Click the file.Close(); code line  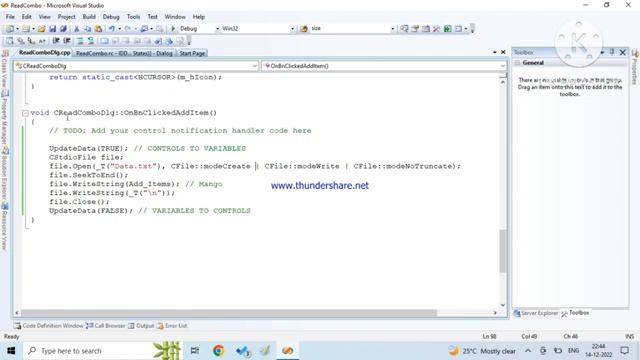point(79,202)
